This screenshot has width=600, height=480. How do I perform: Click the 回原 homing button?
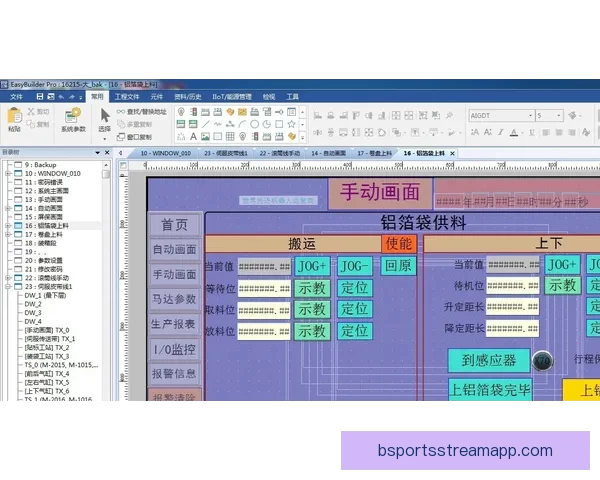398,266
